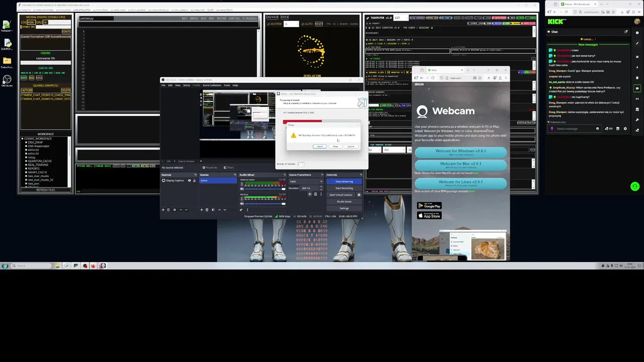Adjust Desktop Audio volume slider
644x362 pixels.
(265, 189)
